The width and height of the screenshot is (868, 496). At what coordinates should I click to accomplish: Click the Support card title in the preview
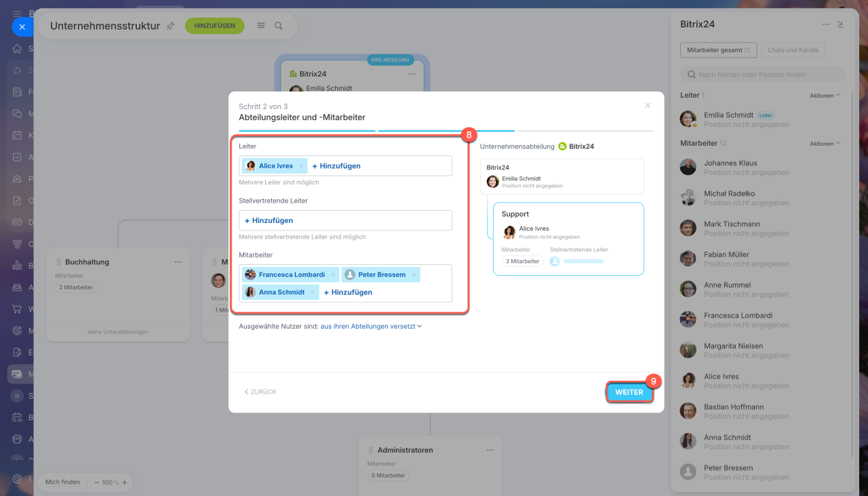pyautogui.click(x=515, y=214)
